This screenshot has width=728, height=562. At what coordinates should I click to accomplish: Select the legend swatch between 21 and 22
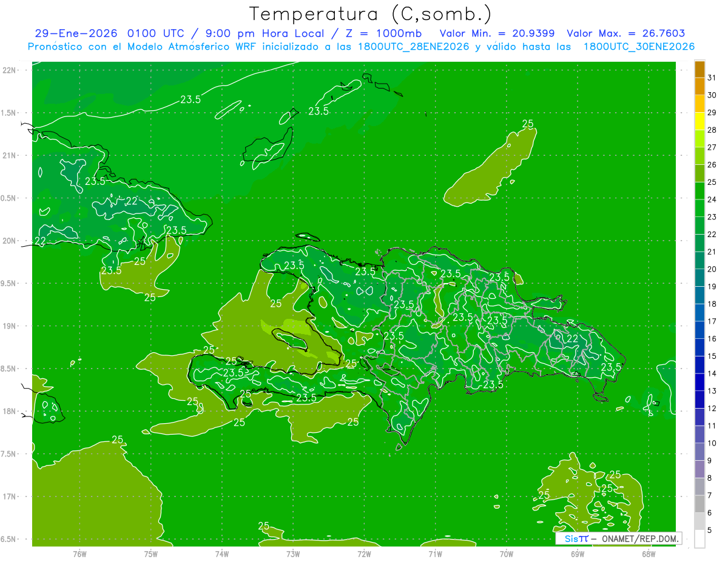coord(699,243)
